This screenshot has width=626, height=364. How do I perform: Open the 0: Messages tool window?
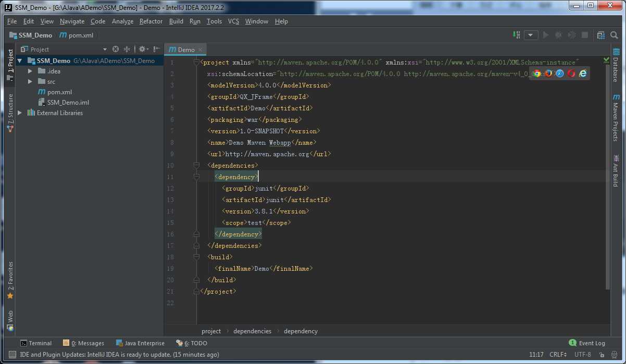[x=83, y=343]
